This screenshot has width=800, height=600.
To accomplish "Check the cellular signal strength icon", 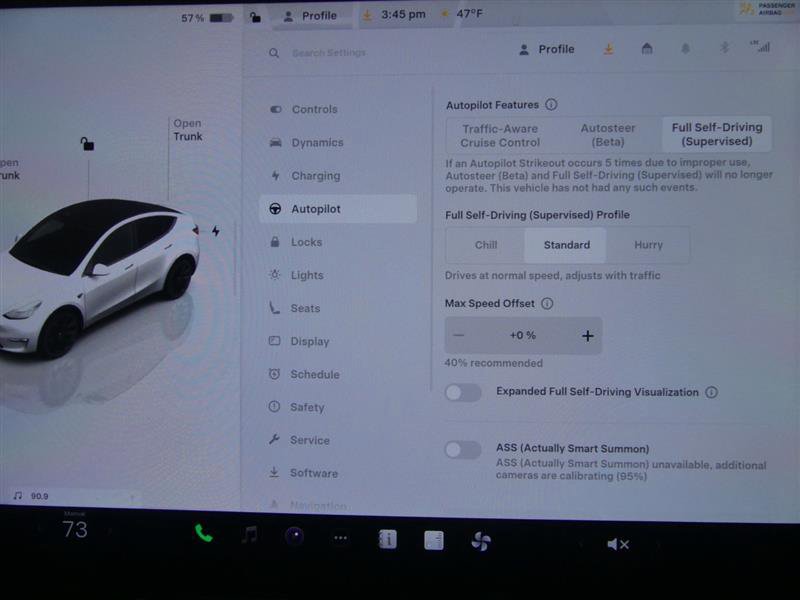I will (x=761, y=47).
